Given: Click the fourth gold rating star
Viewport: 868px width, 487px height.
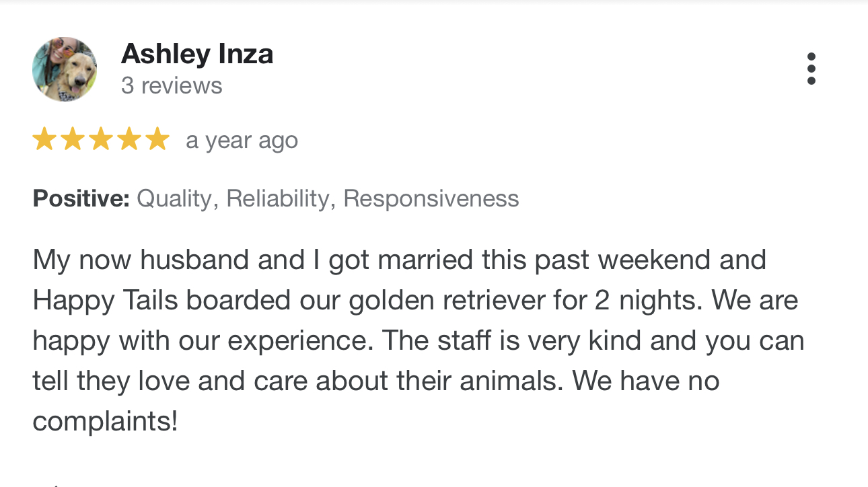Looking at the screenshot, I should 129,140.
